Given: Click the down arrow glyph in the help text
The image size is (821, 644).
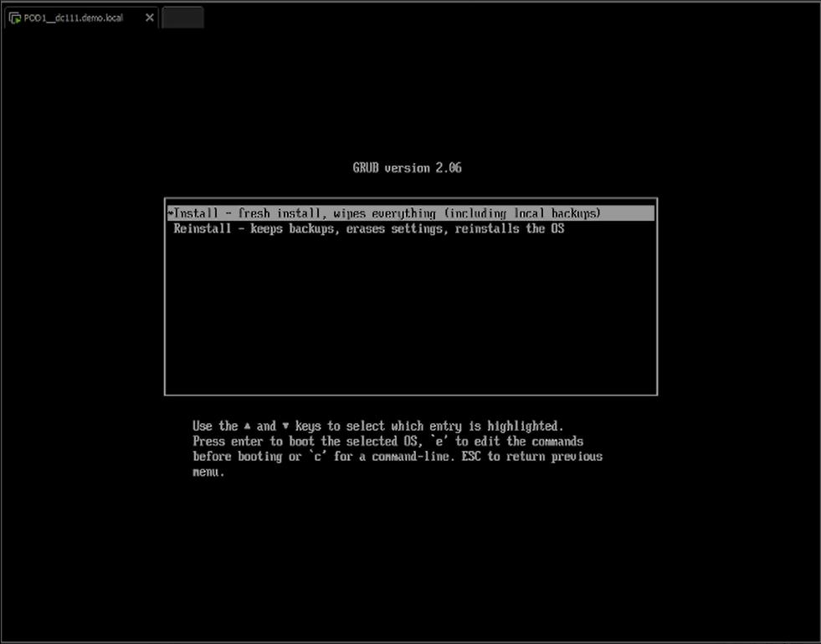Looking at the screenshot, I should [285, 426].
